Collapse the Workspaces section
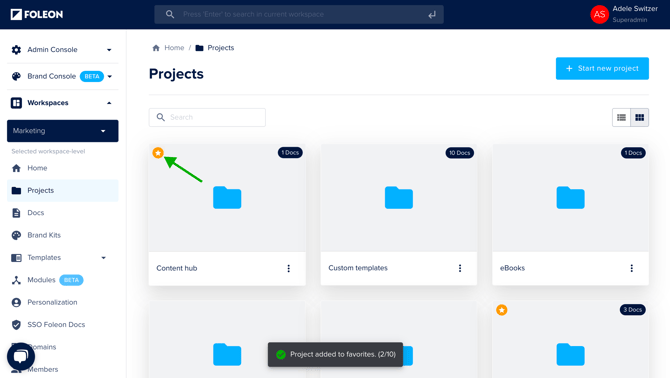670x378 pixels. pyautogui.click(x=109, y=103)
